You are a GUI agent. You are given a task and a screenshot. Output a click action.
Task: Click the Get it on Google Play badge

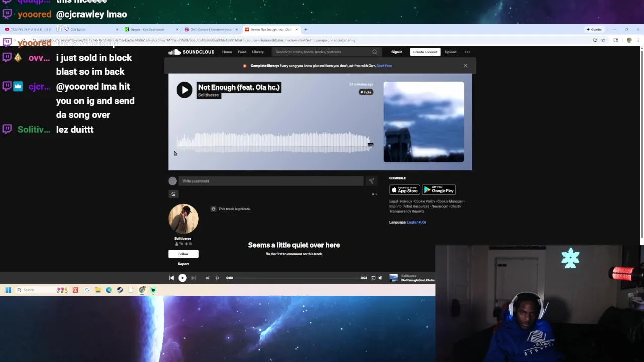tap(439, 190)
